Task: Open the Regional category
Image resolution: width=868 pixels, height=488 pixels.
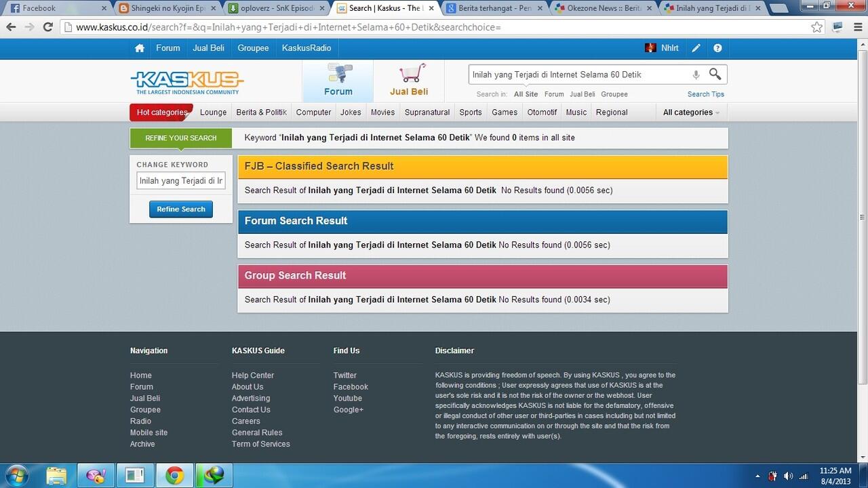Action: [612, 113]
